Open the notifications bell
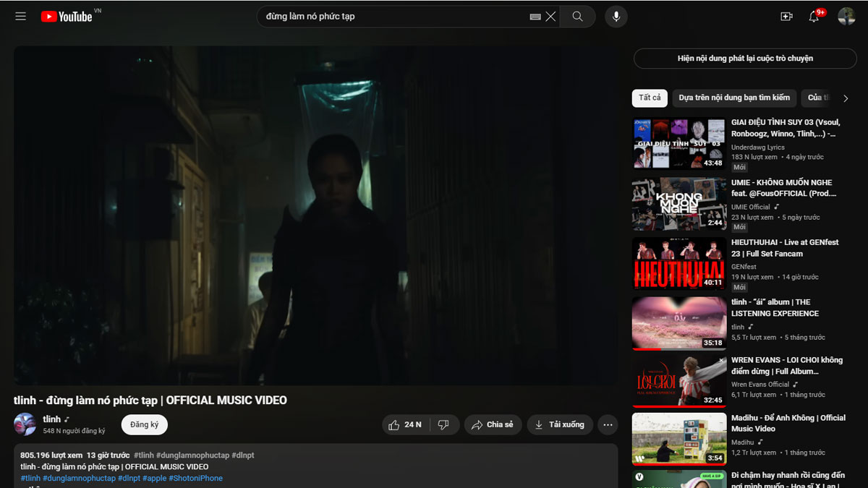The height and width of the screenshot is (488, 868). pyautogui.click(x=814, y=17)
